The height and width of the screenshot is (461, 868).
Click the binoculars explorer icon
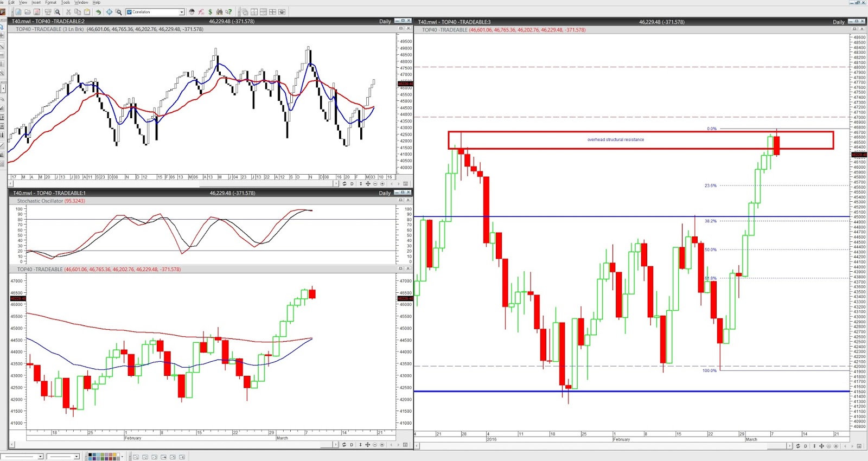(x=219, y=12)
